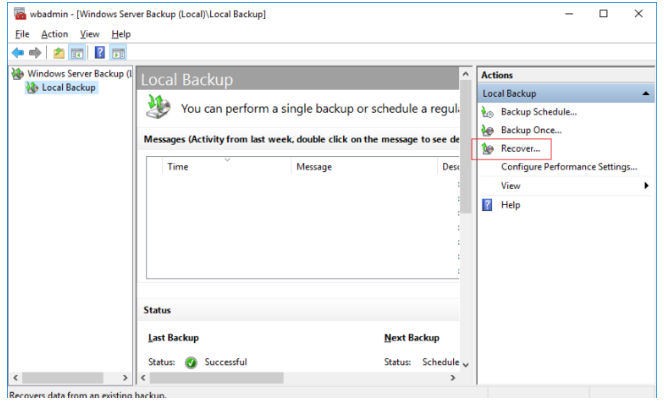Image resolution: width=664 pixels, height=411 pixels.
Task: Click the Up one level folder icon
Action: 59,53
